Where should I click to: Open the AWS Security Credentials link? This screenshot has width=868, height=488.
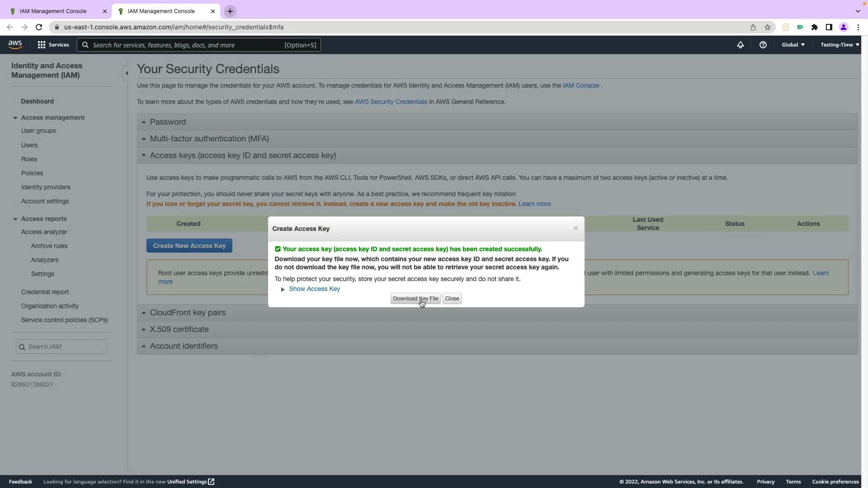pos(391,102)
